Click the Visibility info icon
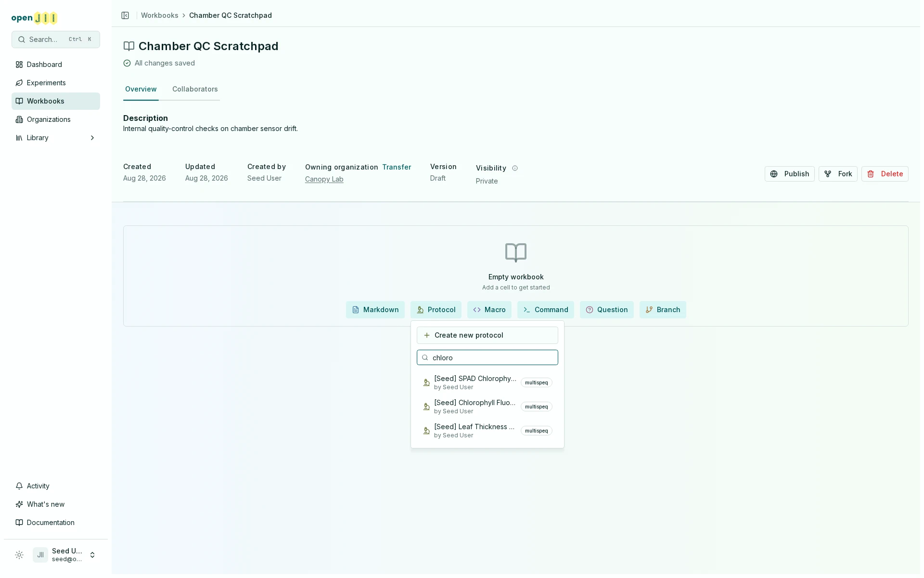 click(x=515, y=168)
